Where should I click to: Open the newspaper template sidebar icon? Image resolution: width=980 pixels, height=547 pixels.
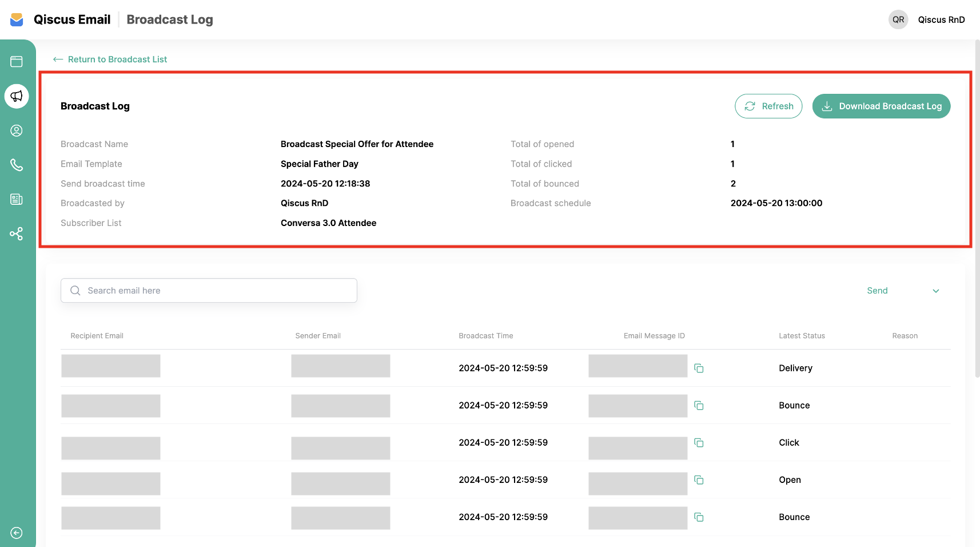point(17,199)
